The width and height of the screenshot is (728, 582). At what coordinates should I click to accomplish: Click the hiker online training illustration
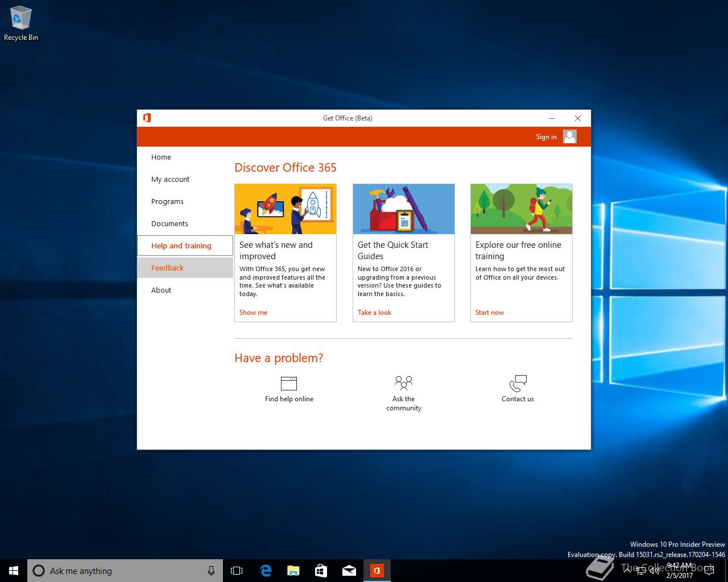point(522,209)
